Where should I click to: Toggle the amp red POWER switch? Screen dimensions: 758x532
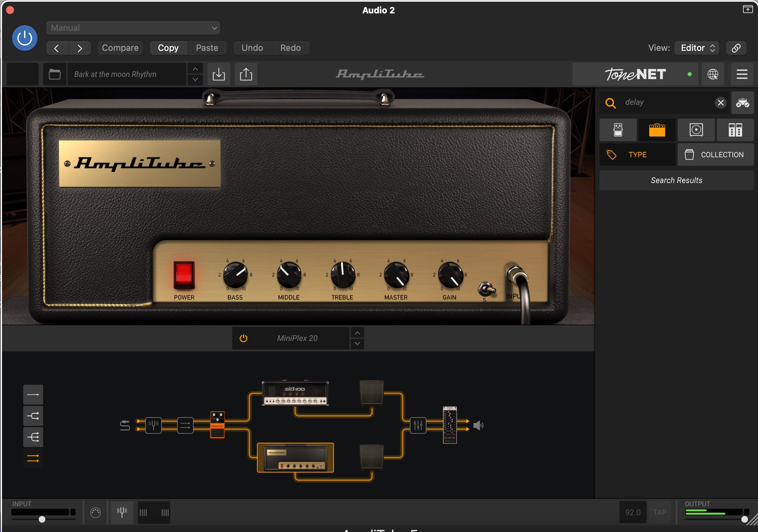(x=184, y=275)
